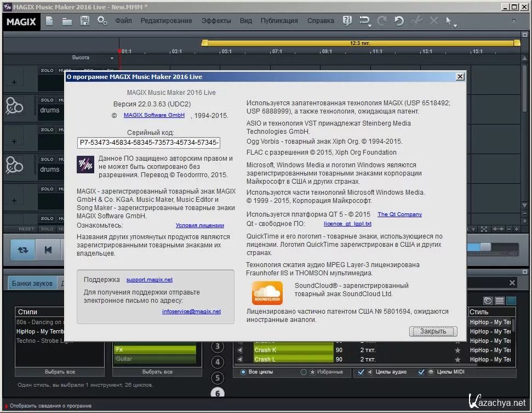Select the 'Все циклы' radio button

[243, 372]
